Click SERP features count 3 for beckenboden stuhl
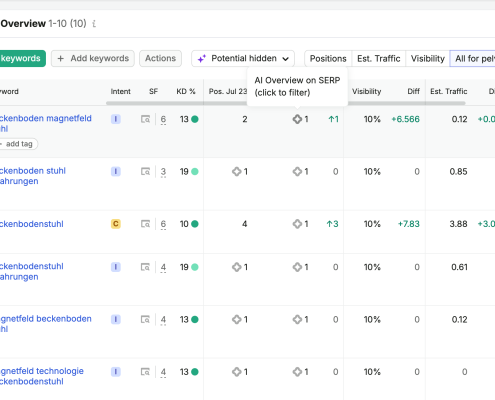Screen dimensions: 495x400 pos(163,172)
